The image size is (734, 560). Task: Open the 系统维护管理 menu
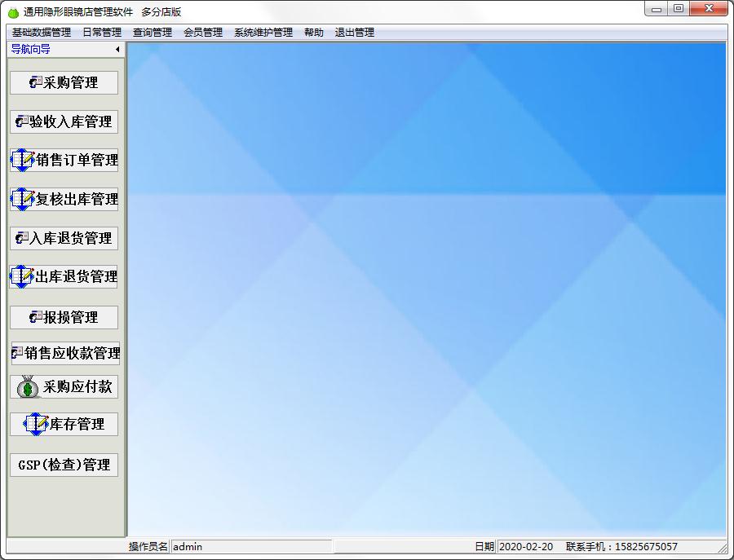263,33
